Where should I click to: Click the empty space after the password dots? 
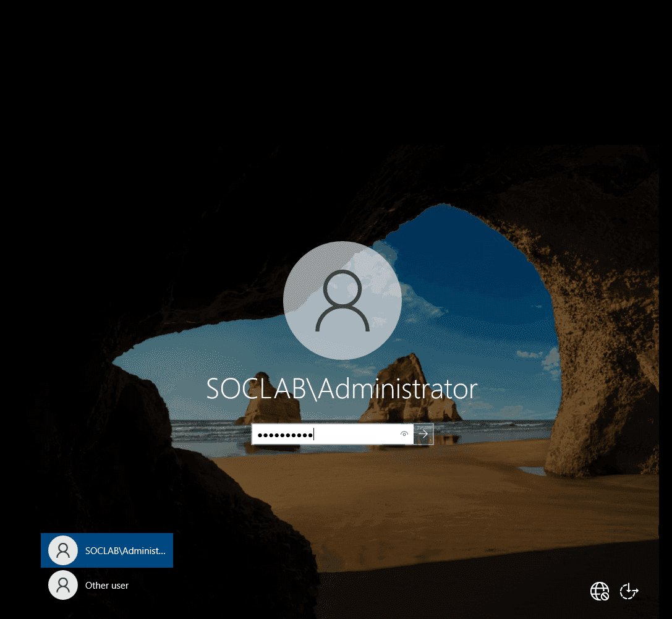coord(355,434)
